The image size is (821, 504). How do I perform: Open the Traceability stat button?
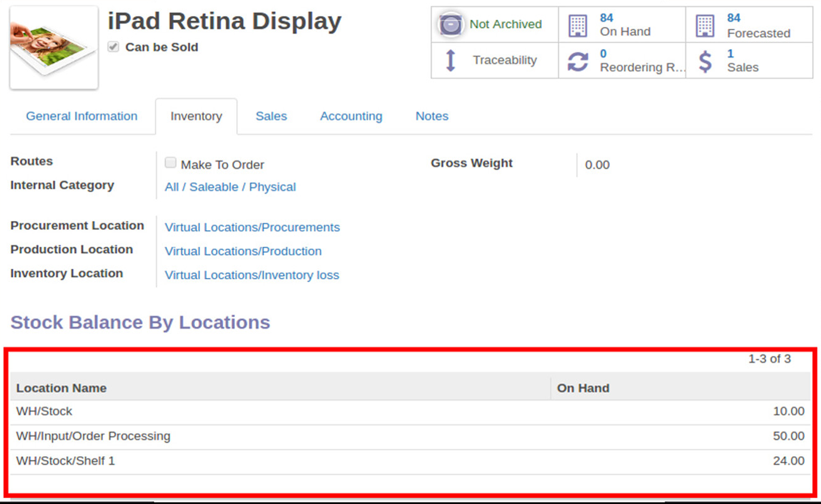click(495, 60)
